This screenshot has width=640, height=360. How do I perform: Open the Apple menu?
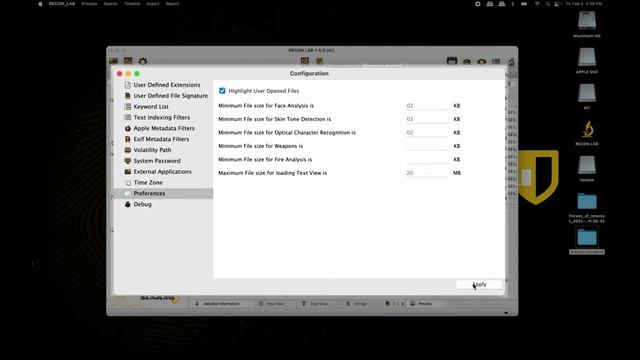click(40, 4)
